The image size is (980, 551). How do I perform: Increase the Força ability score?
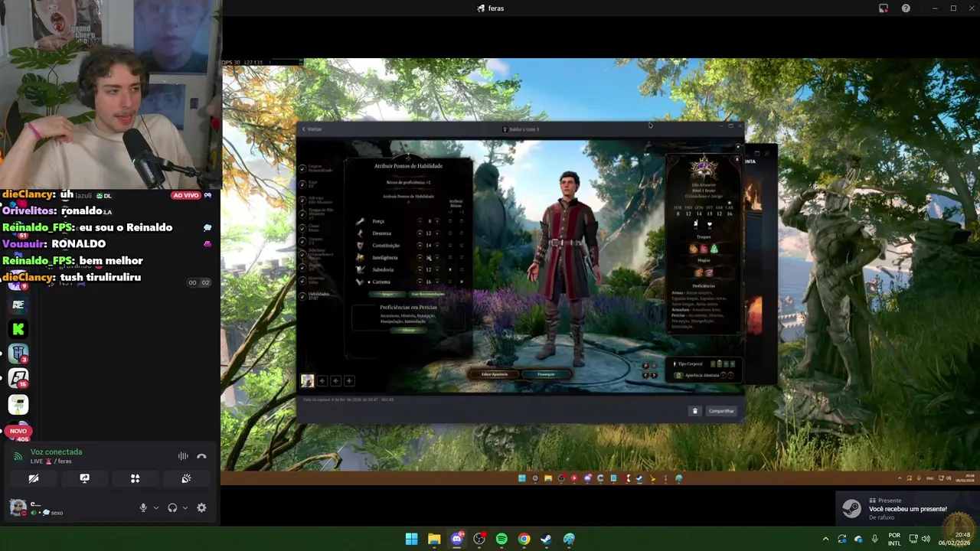point(437,221)
